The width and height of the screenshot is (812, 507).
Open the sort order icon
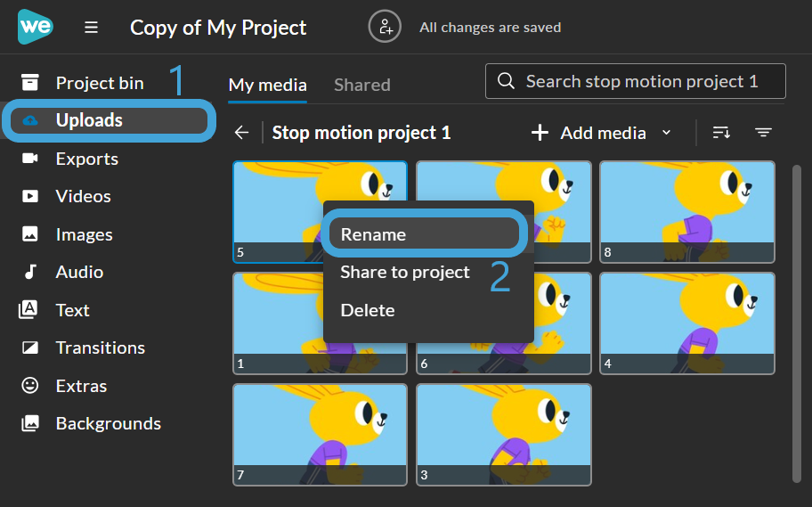721,133
